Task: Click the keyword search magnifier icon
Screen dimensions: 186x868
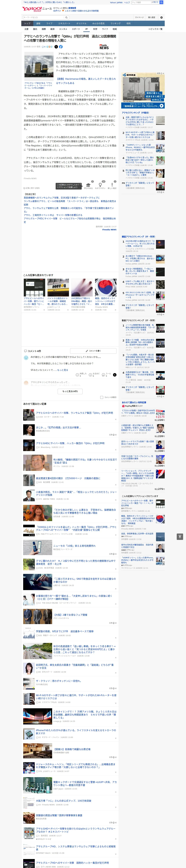Action: point(66,18)
